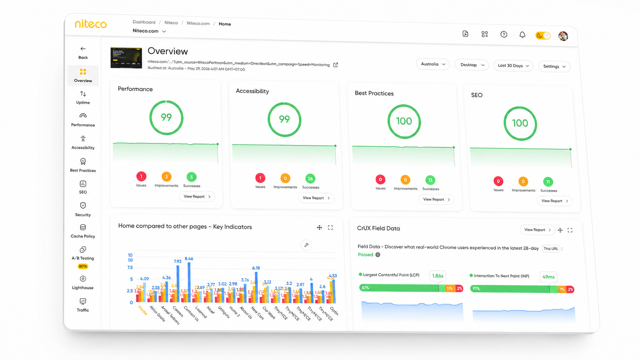Open the Desktop device dropdown
Viewport: 640px width, 360px height.
coord(472,65)
